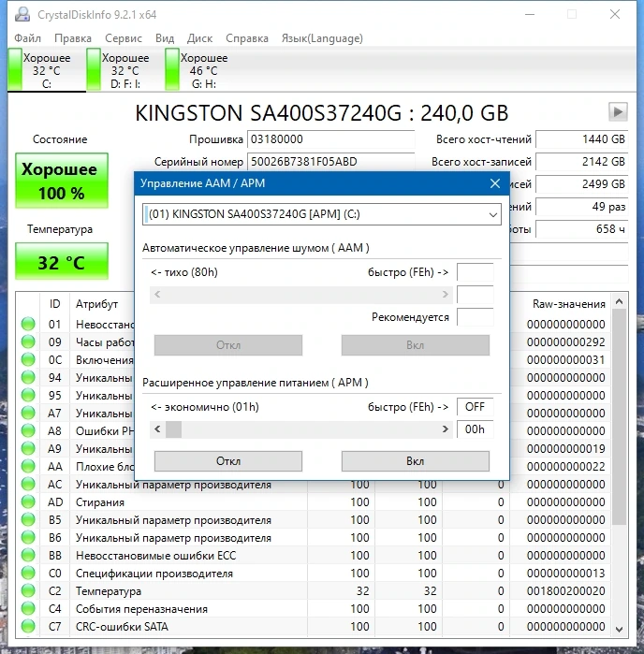
Task: Click status circle for attribute A9
Action: [28, 448]
